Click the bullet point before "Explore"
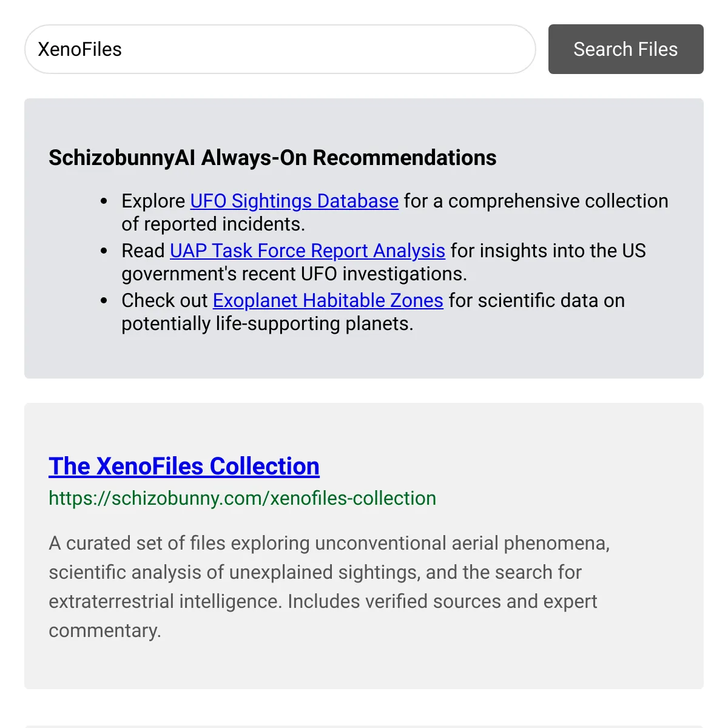Image resolution: width=728 pixels, height=728 pixels. pos(104,201)
